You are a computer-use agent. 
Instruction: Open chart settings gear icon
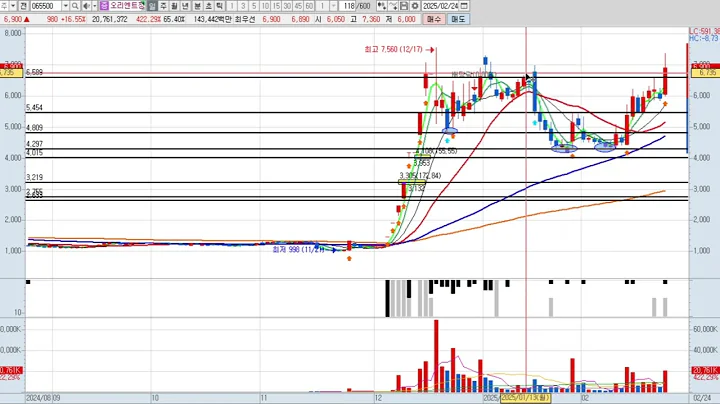click(415, 6)
